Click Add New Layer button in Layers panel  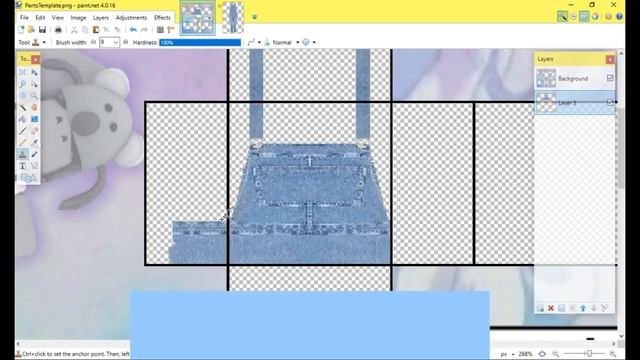coord(540,308)
